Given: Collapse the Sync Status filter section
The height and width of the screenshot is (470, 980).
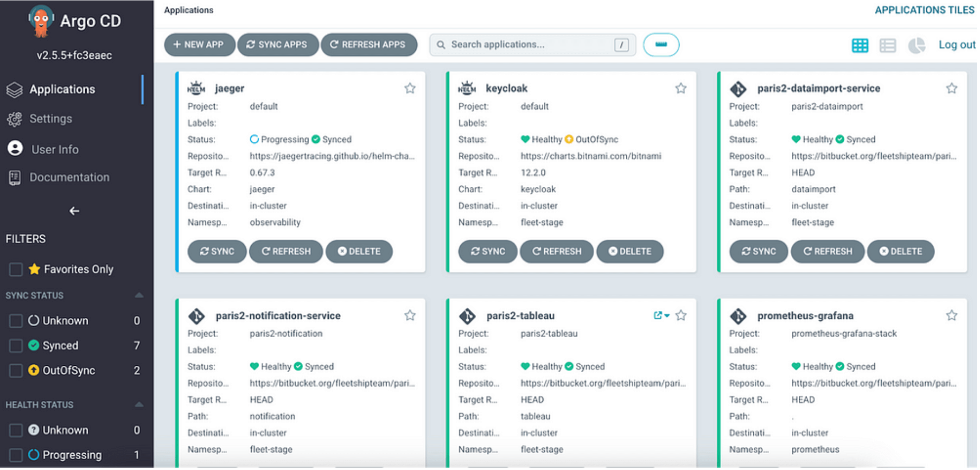Looking at the screenshot, I should (139, 295).
